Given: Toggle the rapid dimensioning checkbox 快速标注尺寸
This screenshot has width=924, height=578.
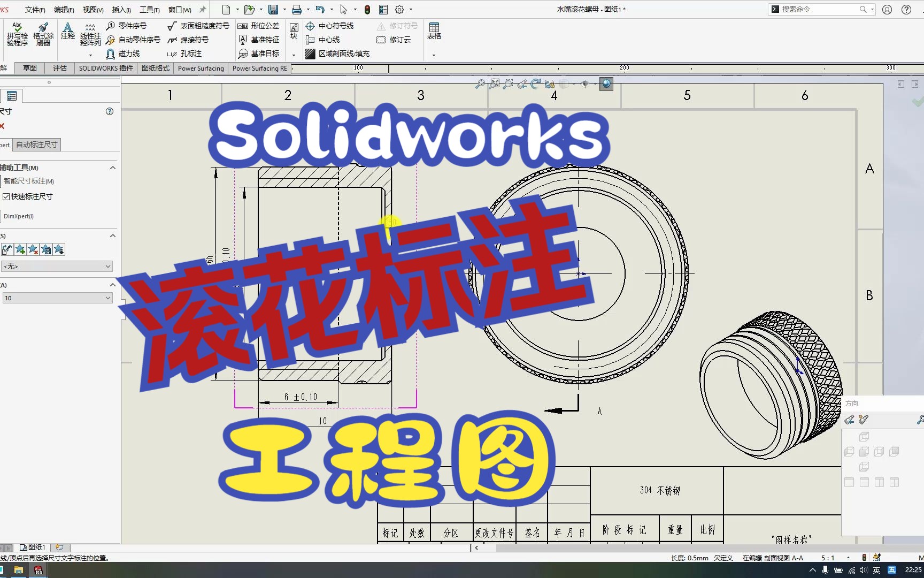Looking at the screenshot, I should pyautogui.click(x=6, y=196).
